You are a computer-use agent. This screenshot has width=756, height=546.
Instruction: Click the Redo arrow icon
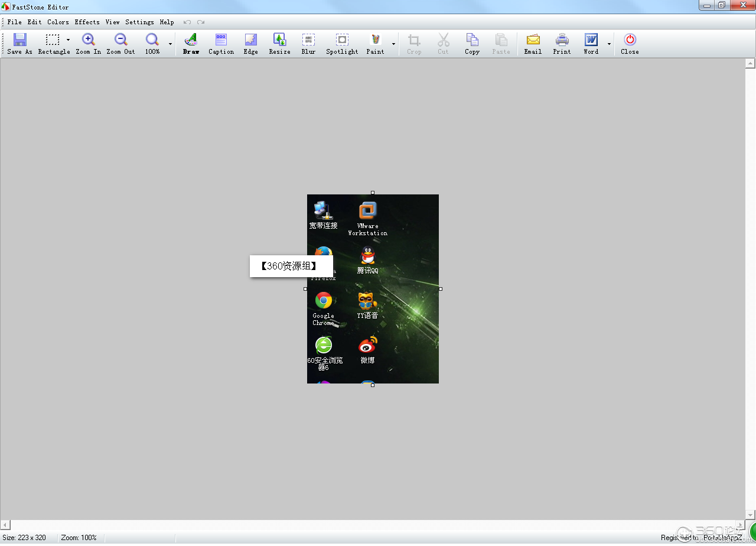point(201,22)
